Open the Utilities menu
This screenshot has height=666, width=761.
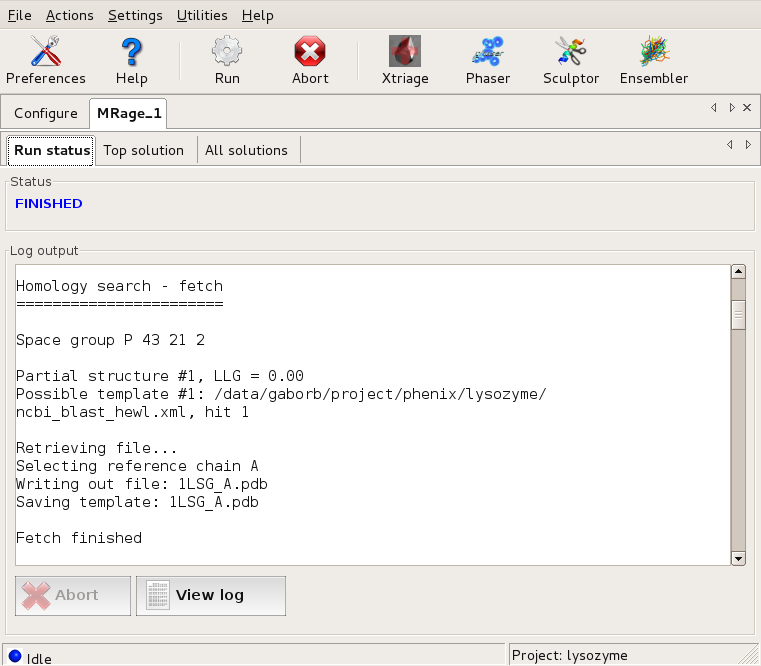pos(202,15)
